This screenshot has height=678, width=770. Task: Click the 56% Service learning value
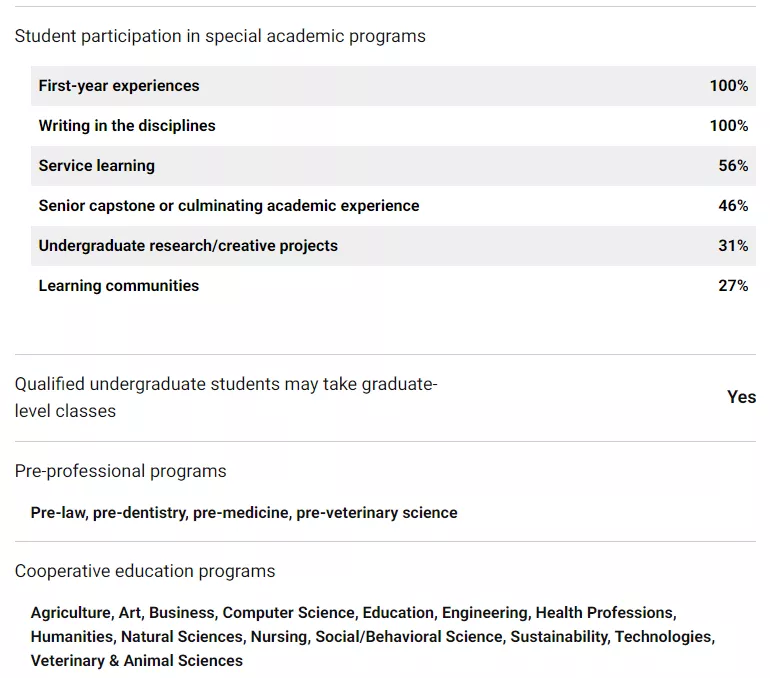point(733,166)
